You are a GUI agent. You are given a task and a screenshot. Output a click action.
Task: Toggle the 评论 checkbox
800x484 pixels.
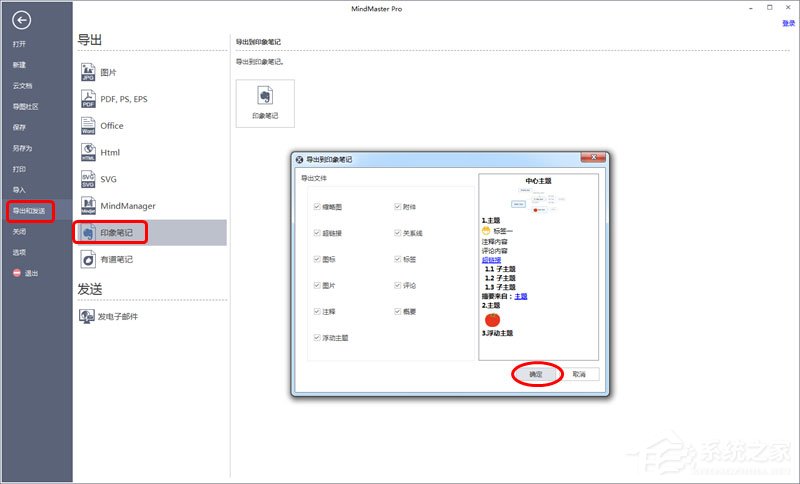pyautogui.click(x=397, y=285)
